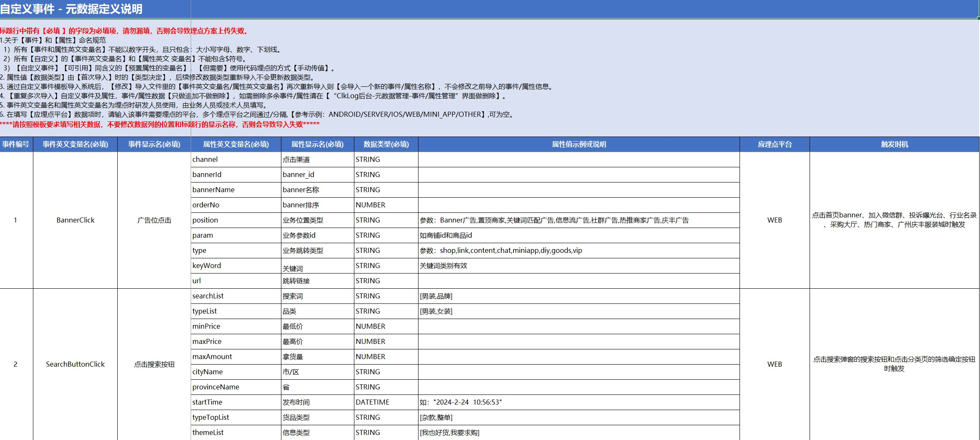Select the cell 如商铺id和商品id
980x440 pixels.
click(579, 235)
